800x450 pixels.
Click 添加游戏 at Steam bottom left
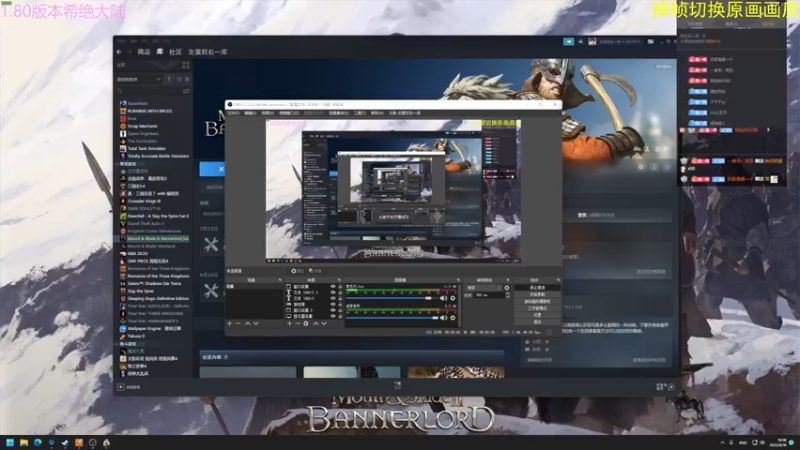point(130,387)
